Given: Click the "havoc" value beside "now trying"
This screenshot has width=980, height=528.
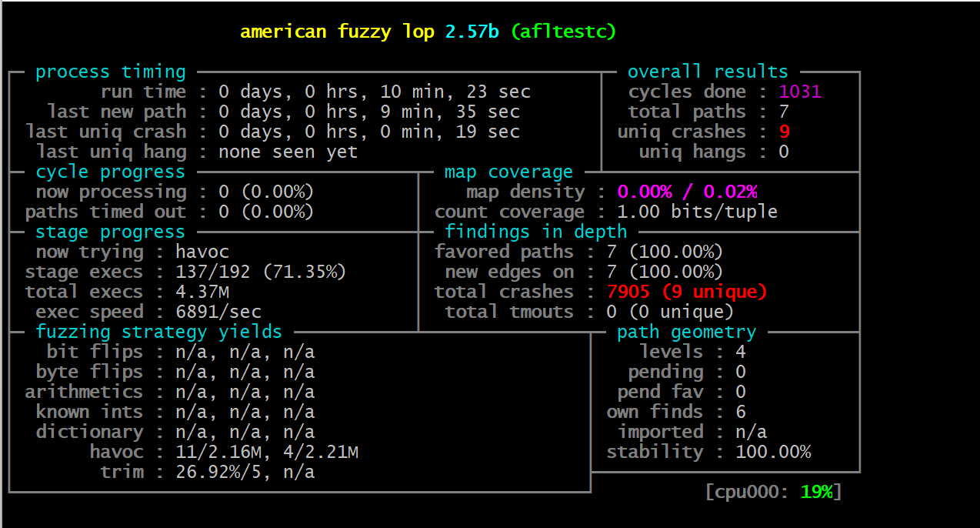Looking at the screenshot, I should (202, 252).
